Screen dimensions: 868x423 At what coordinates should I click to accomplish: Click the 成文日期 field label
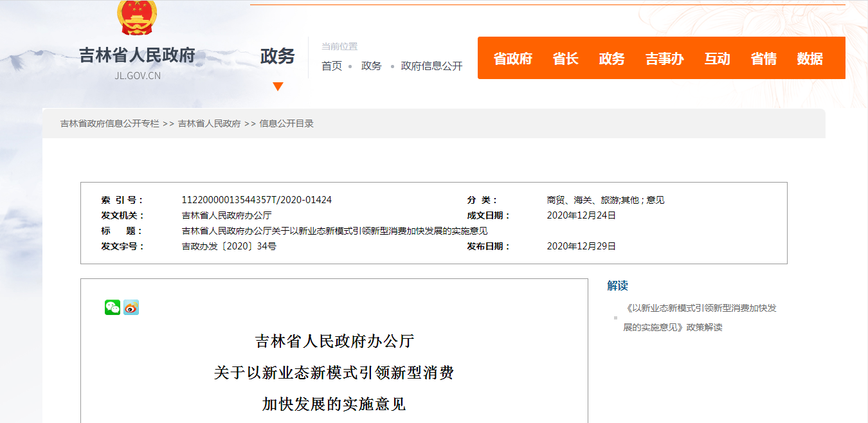(x=489, y=215)
